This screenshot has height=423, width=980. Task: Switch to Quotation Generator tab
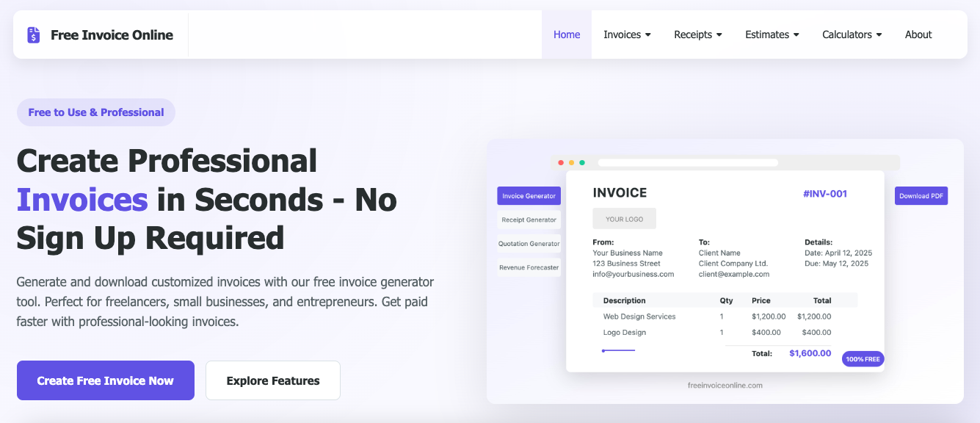point(529,244)
